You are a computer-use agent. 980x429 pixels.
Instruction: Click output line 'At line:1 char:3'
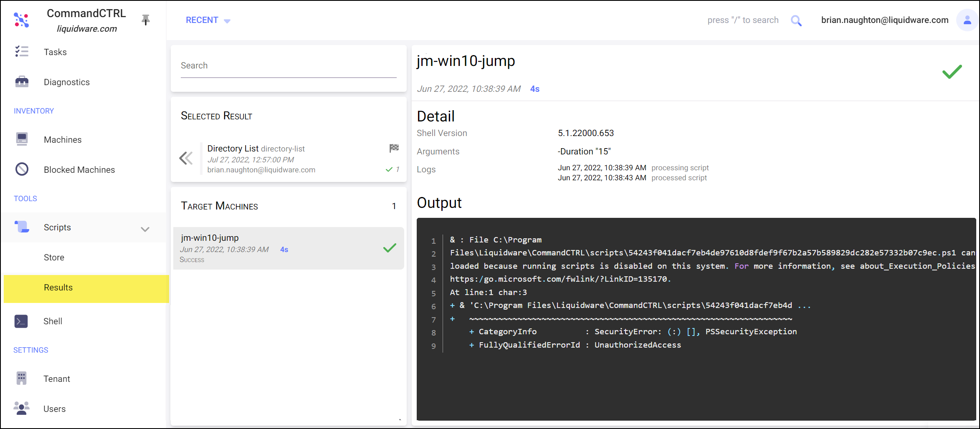(x=488, y=292)
